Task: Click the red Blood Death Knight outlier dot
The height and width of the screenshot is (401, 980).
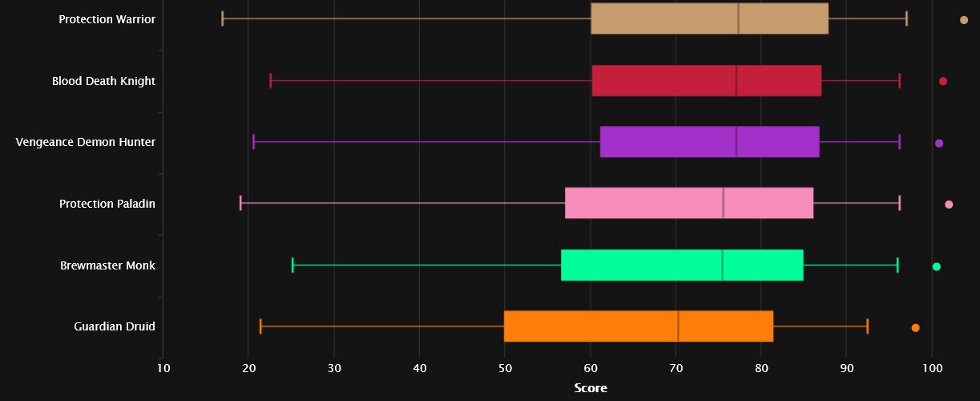Action: coord(943,81)
